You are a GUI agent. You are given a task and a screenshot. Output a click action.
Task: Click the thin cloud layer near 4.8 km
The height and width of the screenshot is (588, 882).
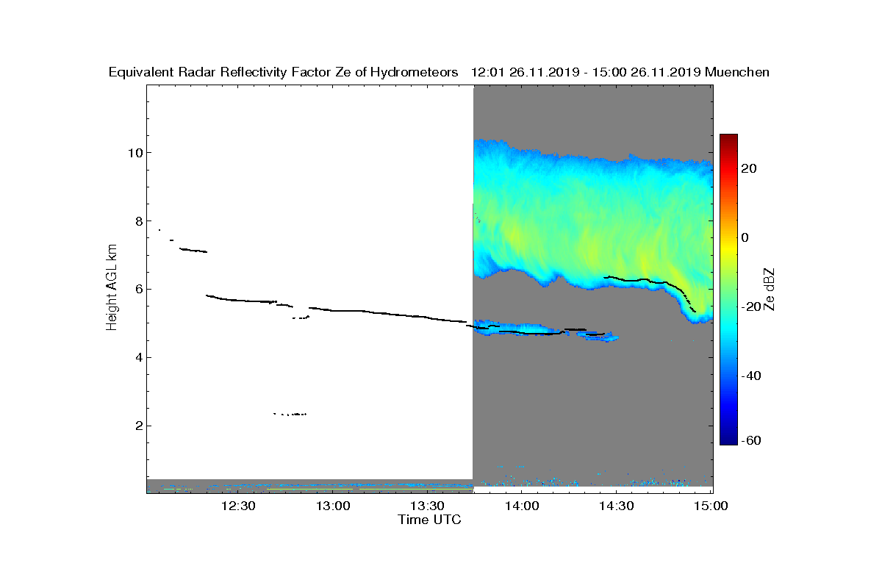[x=545, y=331]
